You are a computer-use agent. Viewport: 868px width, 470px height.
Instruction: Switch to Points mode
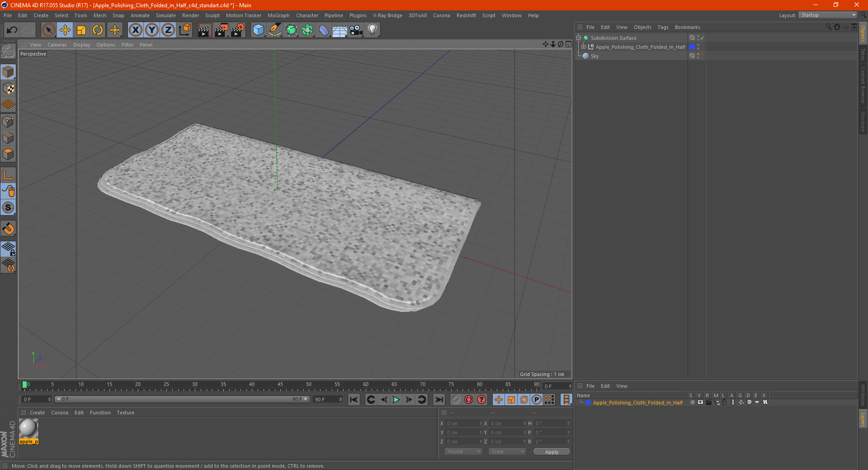click(8, 122)
